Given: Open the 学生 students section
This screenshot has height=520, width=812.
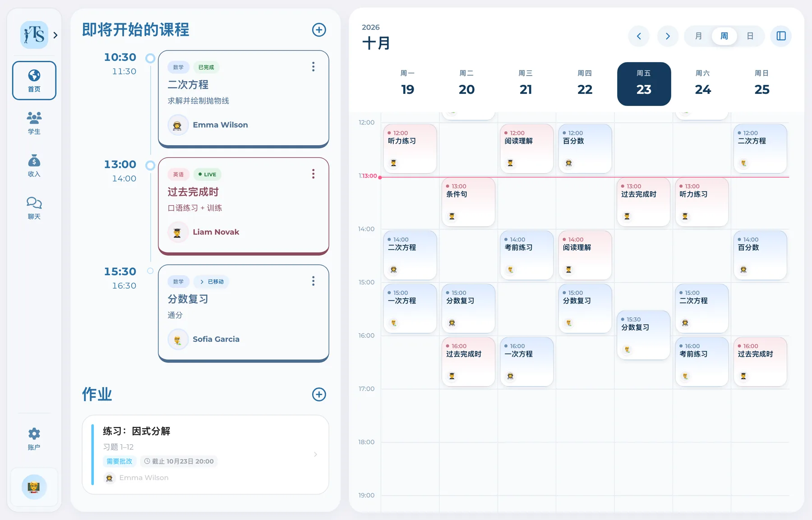Looking at the screenshot, I should (34, 123).
